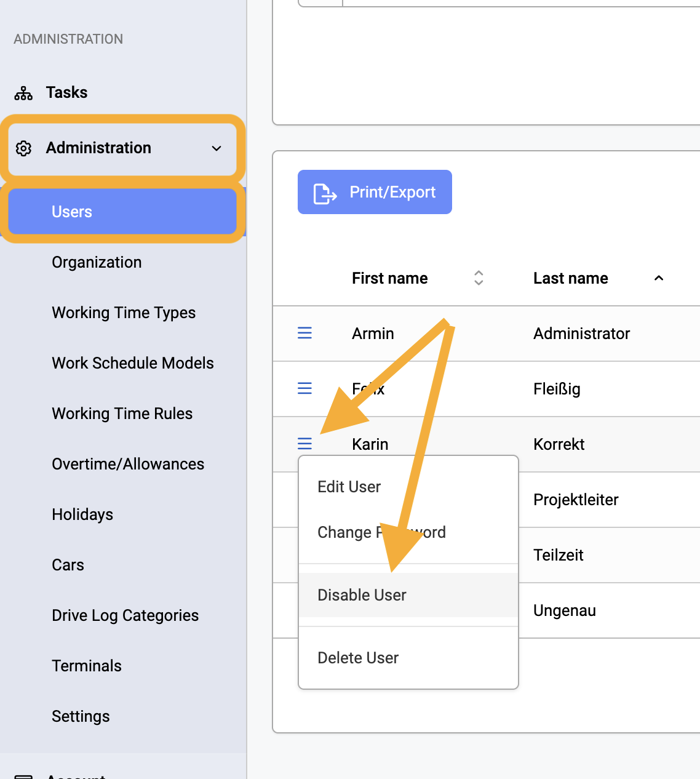This screenshot has width=700, height=779.
Task: Go to Terminals page
Action: pos(87,666)
